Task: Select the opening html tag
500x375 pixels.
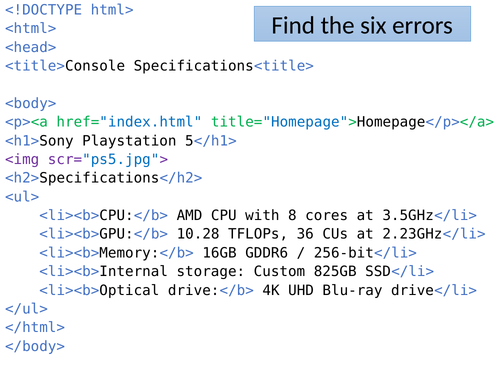Action: pyautogui.click(x=31, y=28)
